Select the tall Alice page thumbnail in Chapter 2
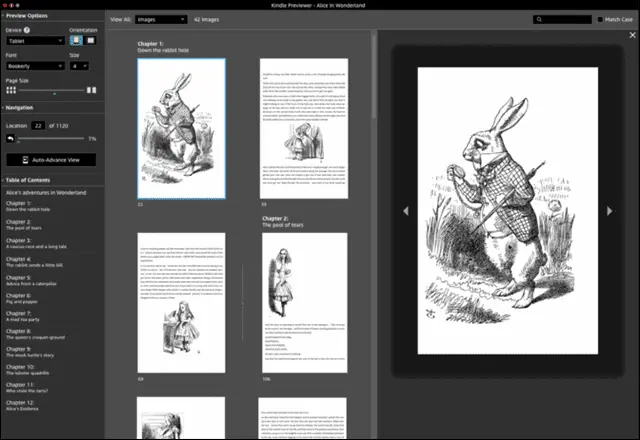Viewport: 640px width, 440px height. 304,303
